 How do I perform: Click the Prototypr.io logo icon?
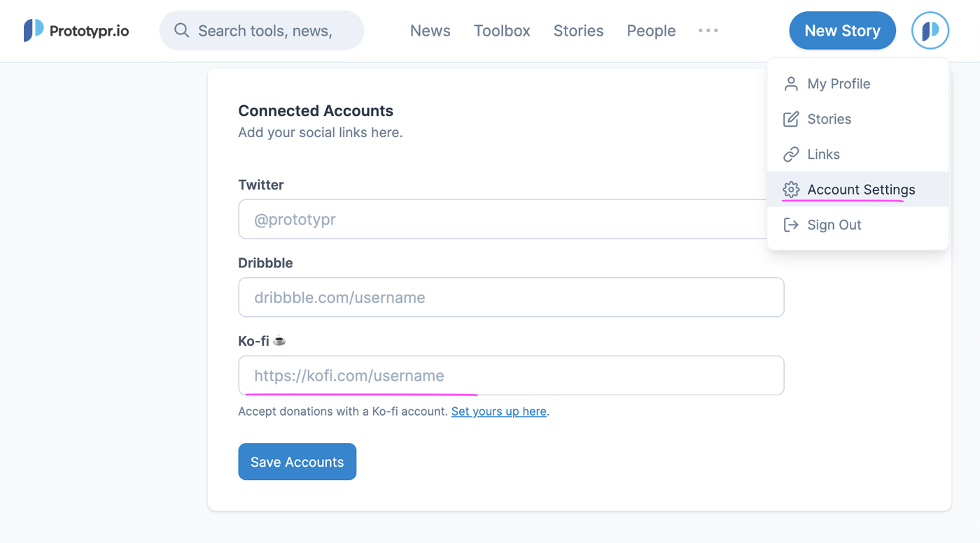tap(34, 31)
